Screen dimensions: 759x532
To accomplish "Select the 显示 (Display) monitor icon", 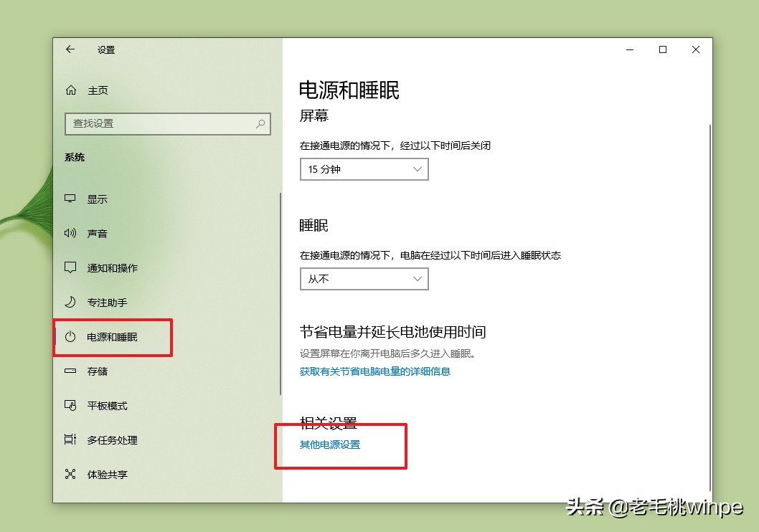I will pyautogui.click(x=70, y=199).
